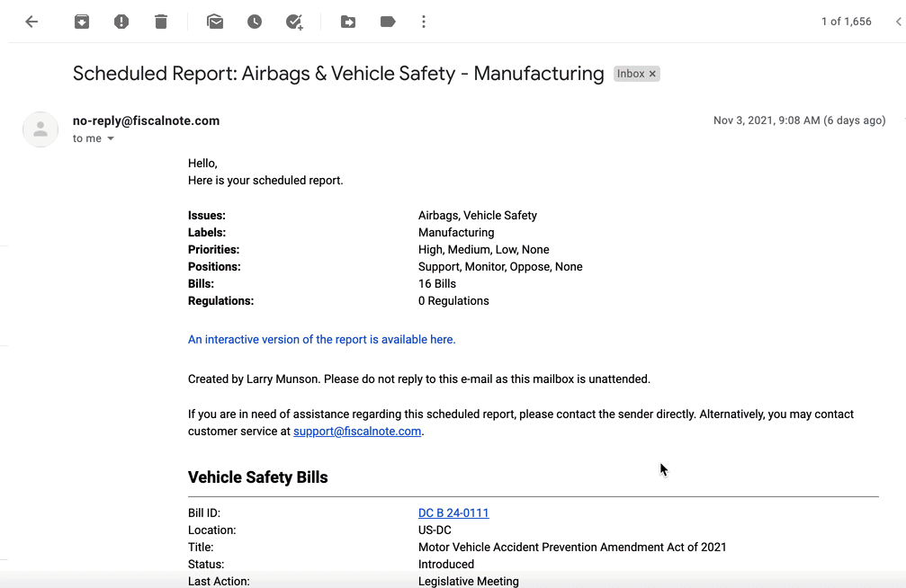Click the '16 Bills' value
Screen dimensions: 906x588
coord(437,283)
